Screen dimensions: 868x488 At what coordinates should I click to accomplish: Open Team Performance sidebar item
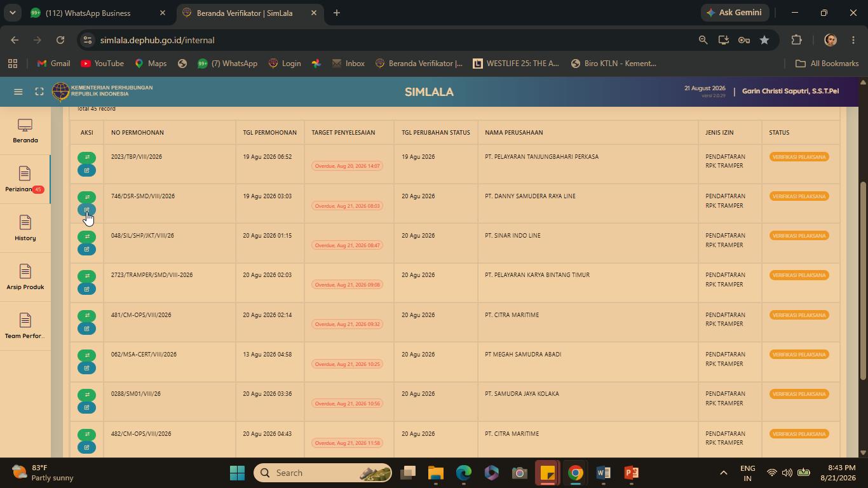point(25,327)
